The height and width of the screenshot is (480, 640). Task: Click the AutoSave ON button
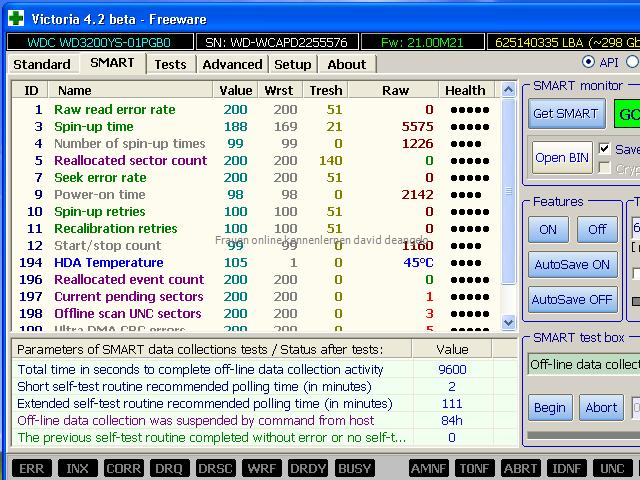click(x=572, y=264)
